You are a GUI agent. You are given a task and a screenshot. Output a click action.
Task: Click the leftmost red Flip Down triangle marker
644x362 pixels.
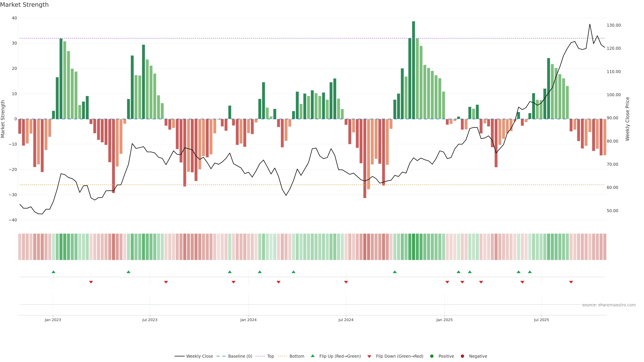[91, 282]
